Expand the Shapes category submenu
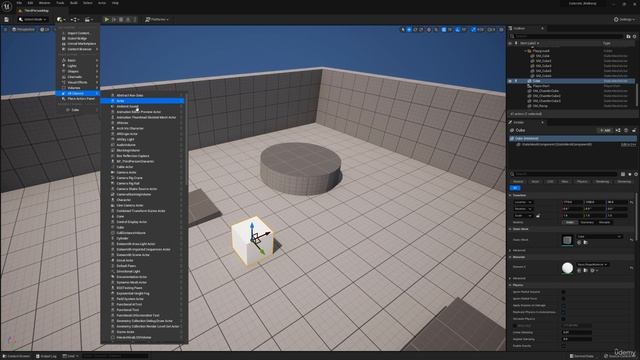 (79, 71)
